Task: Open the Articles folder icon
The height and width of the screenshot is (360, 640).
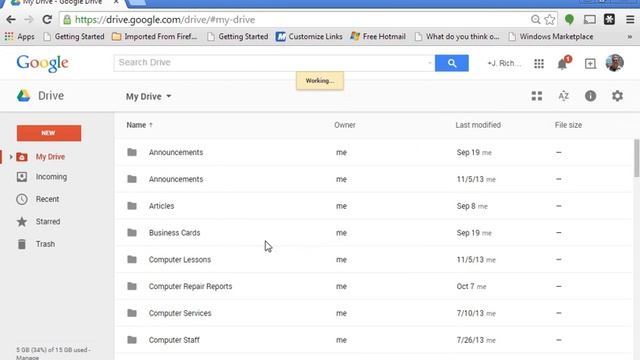Action: (x=132, y=206)
